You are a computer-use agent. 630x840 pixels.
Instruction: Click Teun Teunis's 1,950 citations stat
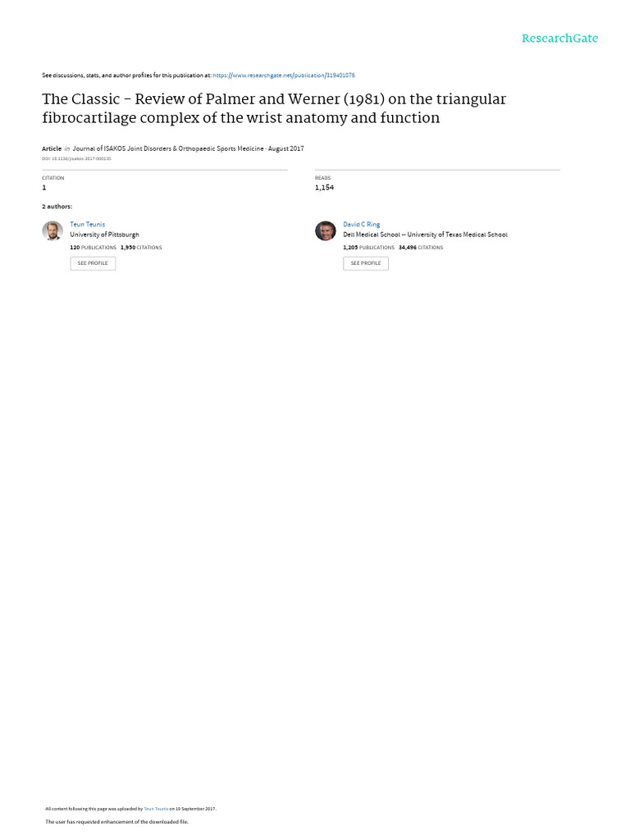coord(141,247)
